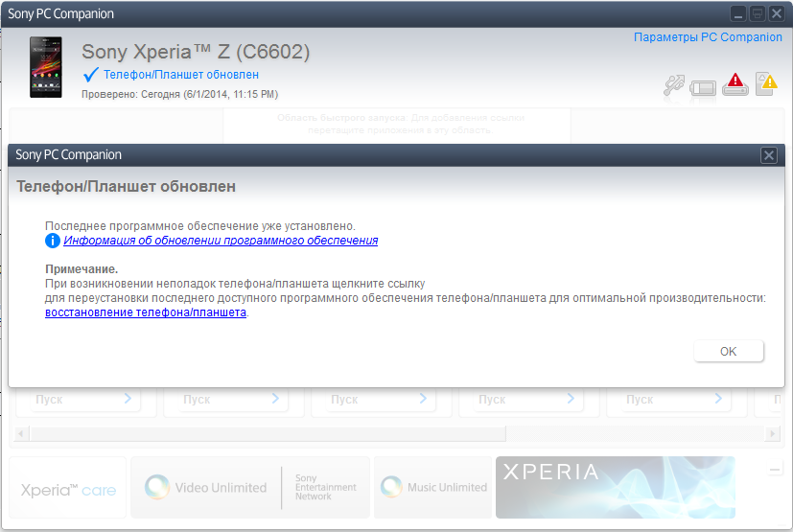
Task: Click the blue info icon beside update link
Action: tap(53, 241)
